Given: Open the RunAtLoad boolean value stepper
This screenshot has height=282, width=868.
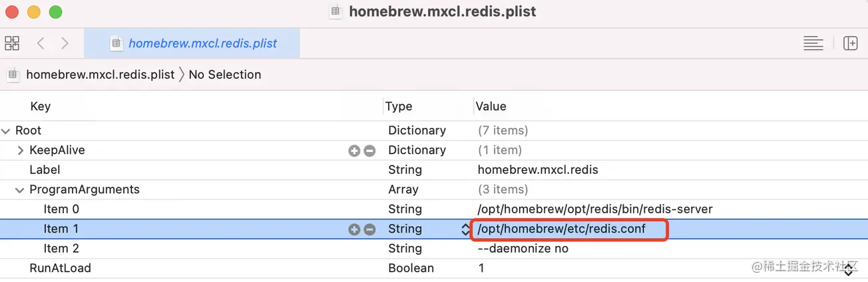Looking at the screenshot, I should pos(849,269).
